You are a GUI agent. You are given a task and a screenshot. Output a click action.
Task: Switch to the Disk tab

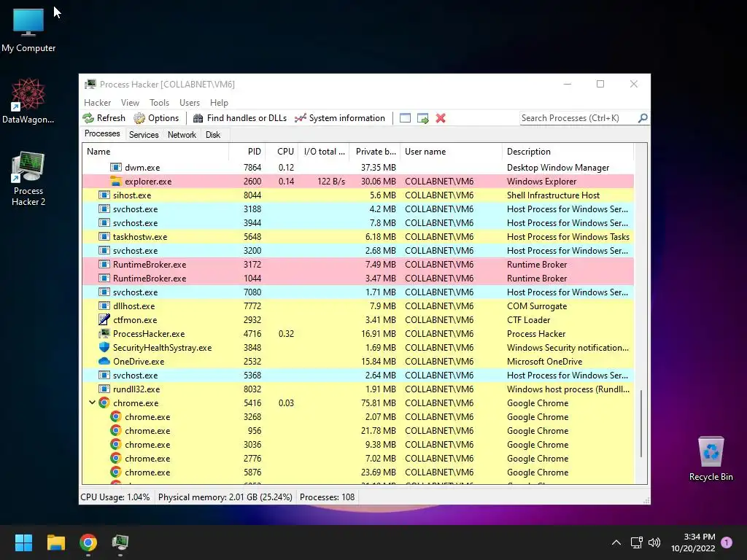pos(213,135)
